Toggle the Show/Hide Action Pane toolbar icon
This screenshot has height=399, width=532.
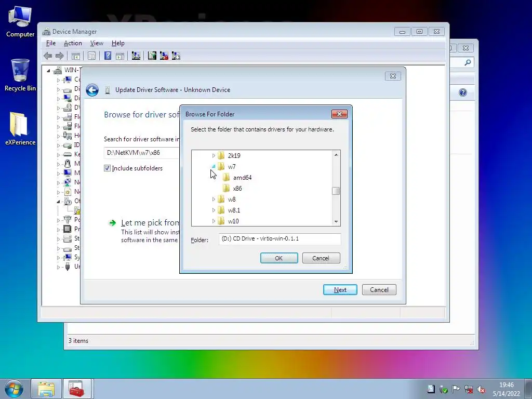click(x=120, y=56)
